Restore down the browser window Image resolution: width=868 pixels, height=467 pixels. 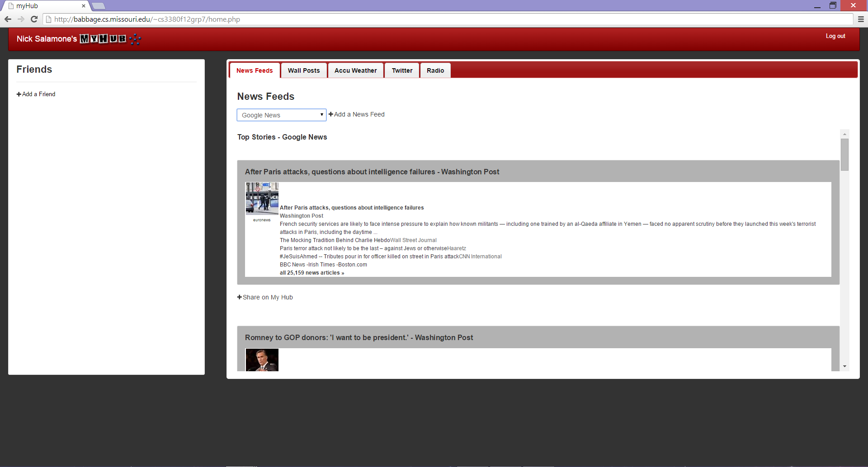tap(833, 5)
